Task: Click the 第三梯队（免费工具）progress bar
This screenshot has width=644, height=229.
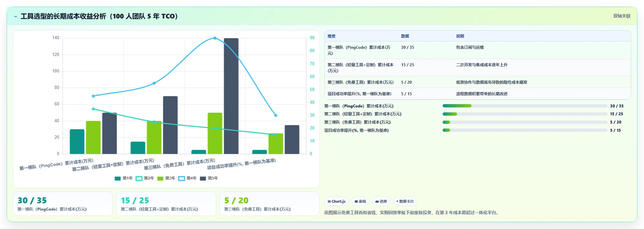Action: pyautogui.click(x=525, y=122)
